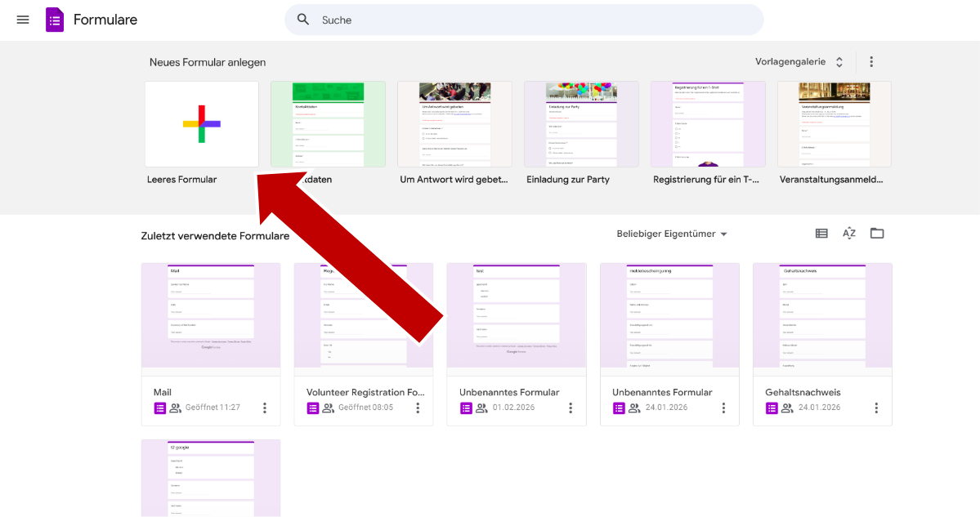Open three-dot menu for Volunteer Registration form
Screen dimensions: 980x517
coord(418,408)
